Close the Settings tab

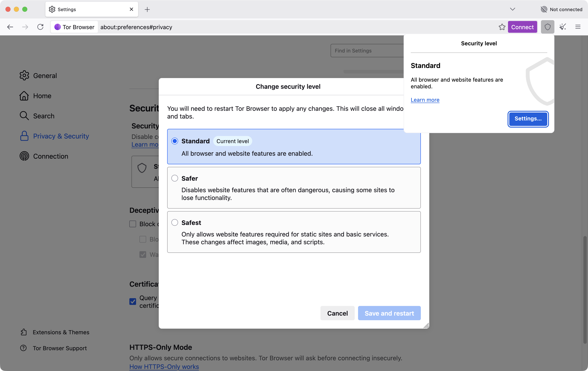coord(131,9)
